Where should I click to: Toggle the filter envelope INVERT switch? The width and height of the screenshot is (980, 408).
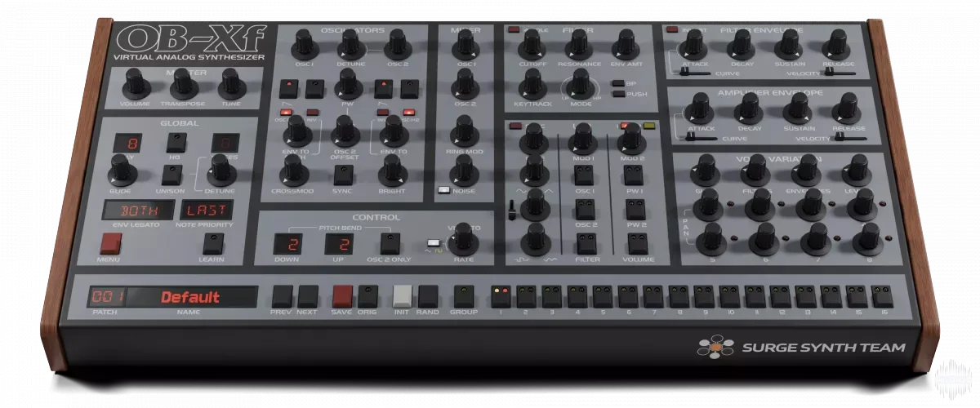click(x=673, y=30)
